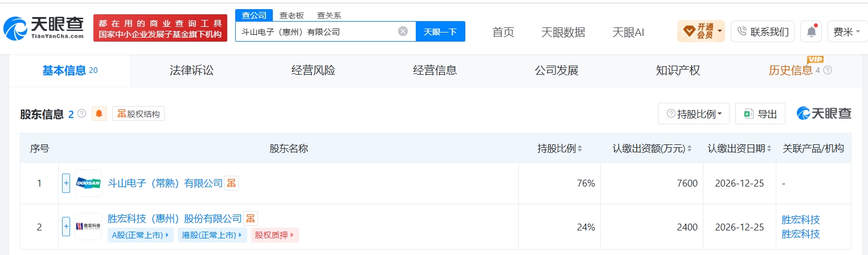Click the 关联产品/机构 column header
The height and width of the screenshot is (255, 868).
[813, 148]
